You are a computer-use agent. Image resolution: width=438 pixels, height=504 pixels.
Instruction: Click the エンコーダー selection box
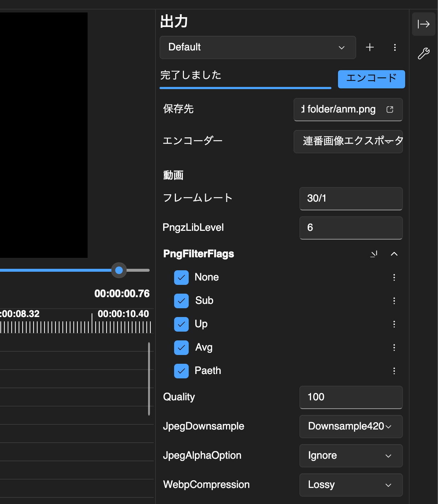click(348, 141)
